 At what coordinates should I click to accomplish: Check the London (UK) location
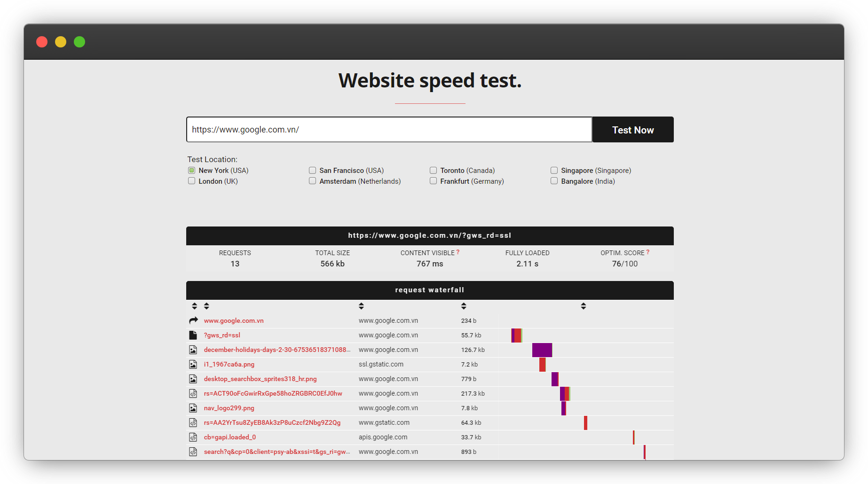[191, 181]
